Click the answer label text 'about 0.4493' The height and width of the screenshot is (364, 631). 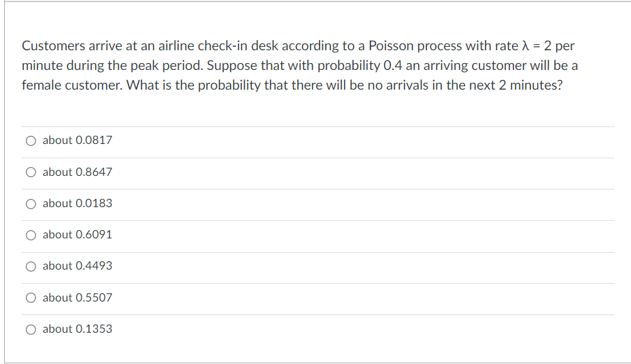78,266
